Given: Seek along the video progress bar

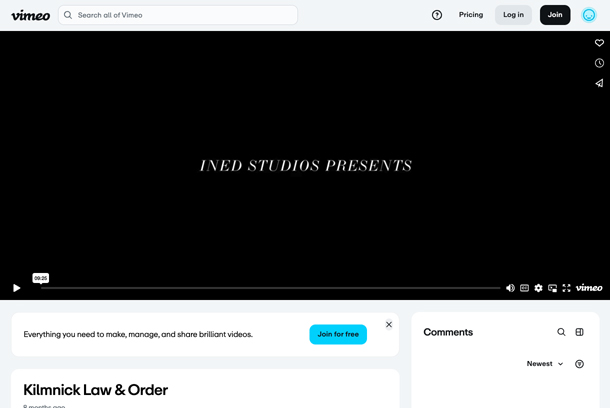Looking at the screenshot, I should pos(270,288).
